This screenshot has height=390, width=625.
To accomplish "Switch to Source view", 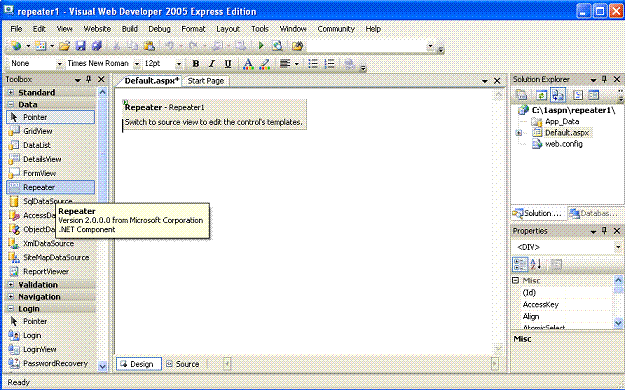I will (x=183, y=364).
